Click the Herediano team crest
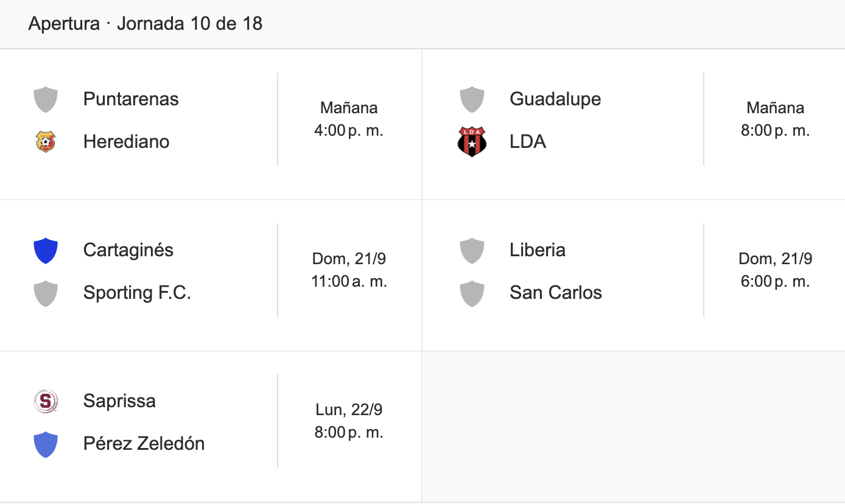 (46, 142)
